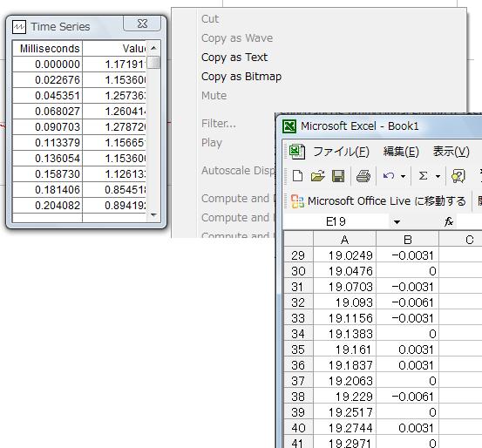Click the Name Box showing E19
This screenshot has height=448, width=482.
(x=336, y=221)
